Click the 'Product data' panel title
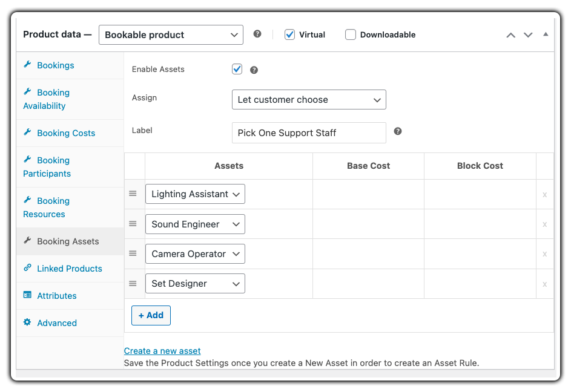571x392 pixels. [x=51, y=34]
